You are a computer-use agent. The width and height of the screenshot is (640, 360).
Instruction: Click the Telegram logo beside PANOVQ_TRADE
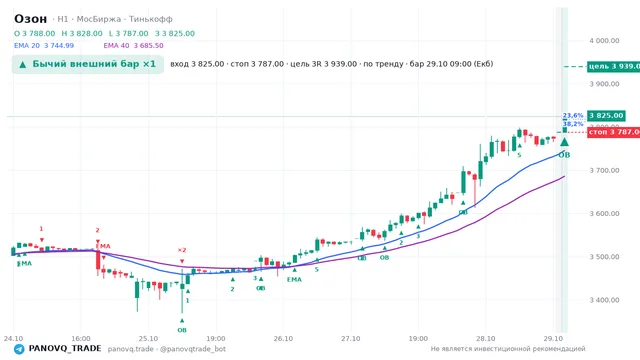[19, 349]
